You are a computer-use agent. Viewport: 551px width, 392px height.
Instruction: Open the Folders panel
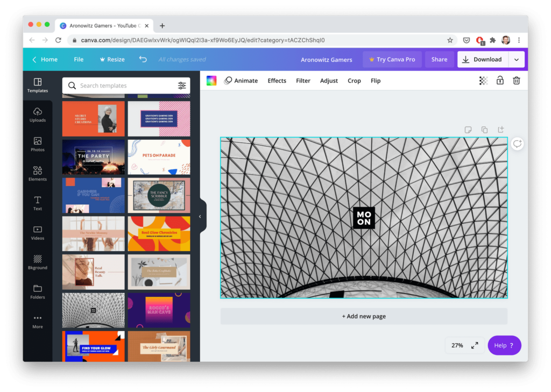coord(38,292)
